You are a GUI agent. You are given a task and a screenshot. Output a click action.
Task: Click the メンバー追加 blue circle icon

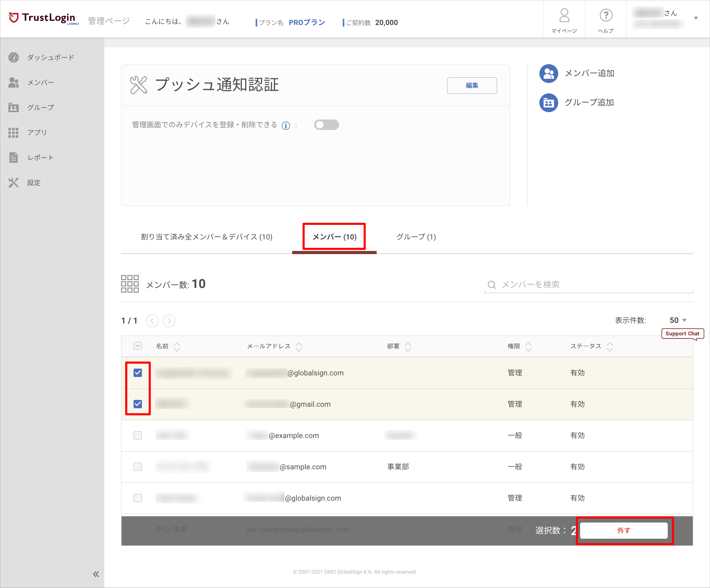(x=548, y=73)
